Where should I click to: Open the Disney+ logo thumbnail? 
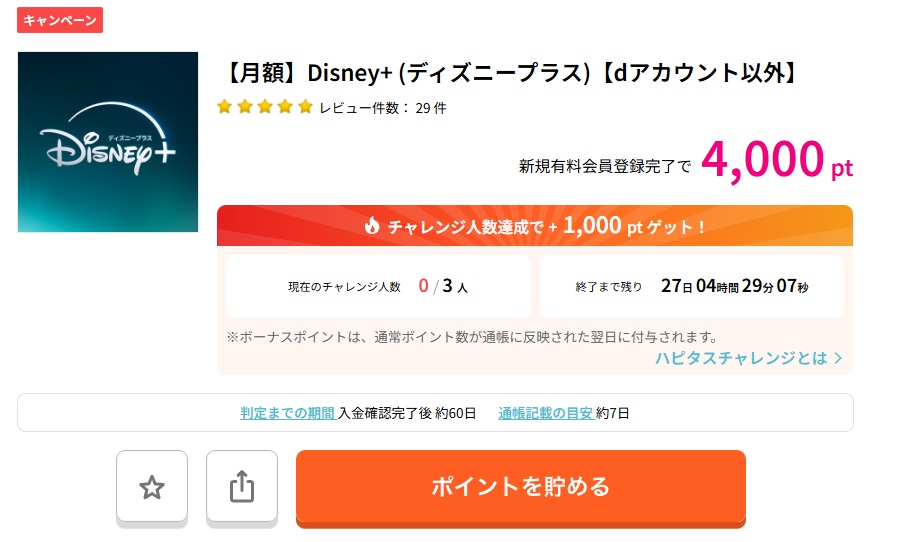(108, 142)
